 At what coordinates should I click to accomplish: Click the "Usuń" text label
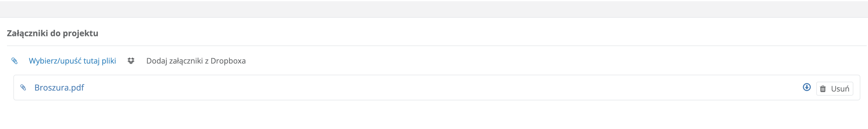click(840, 89)
